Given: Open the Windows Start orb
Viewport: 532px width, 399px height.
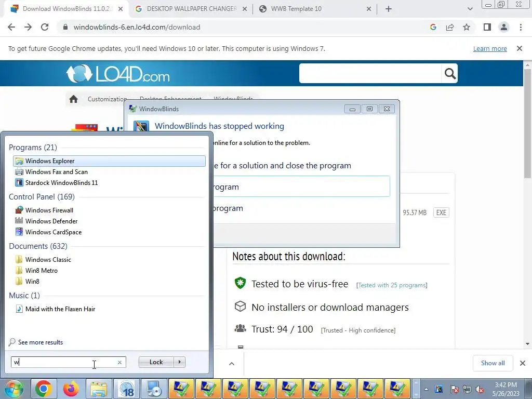Looking at the screenshot, I should pos(14,389).
